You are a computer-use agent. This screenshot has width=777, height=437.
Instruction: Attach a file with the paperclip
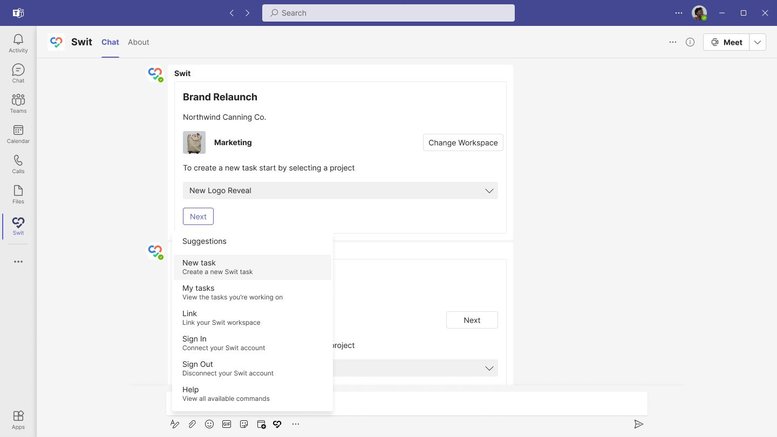tap(192, 424)
